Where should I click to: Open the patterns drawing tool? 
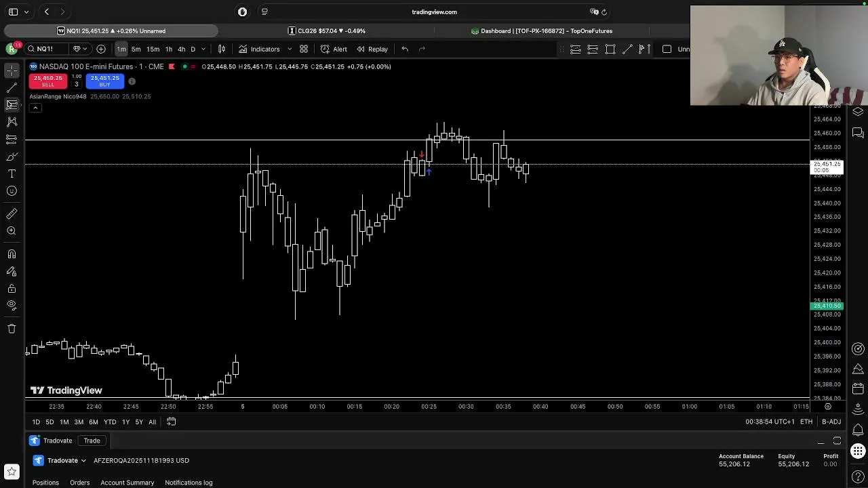pos(12,121)
